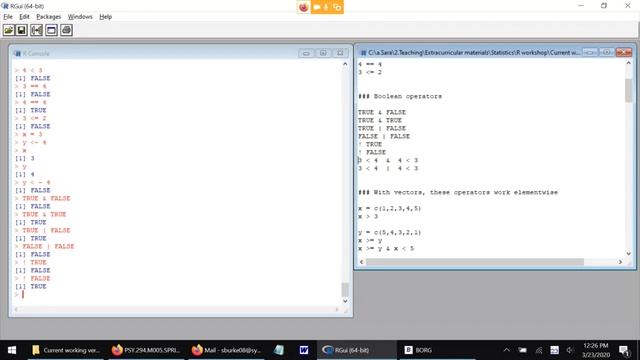The height and width of the screenshot is (360, 640).
Task: Click script line 'TRUE & FALSE'
Action: 382,112
